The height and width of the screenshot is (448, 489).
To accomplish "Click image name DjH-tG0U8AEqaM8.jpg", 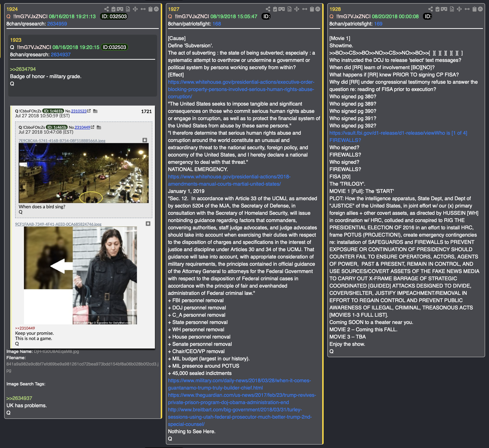I will coord(56,351).
